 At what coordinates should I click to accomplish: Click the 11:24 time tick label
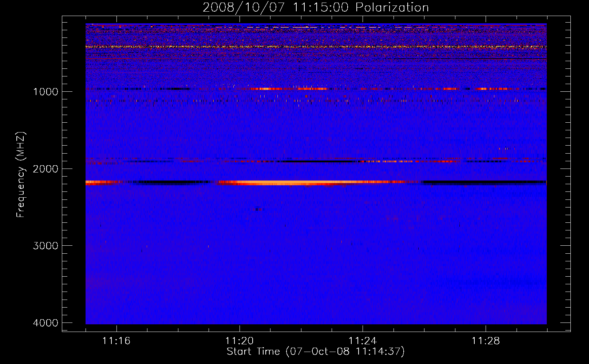(x=363, y=341)
